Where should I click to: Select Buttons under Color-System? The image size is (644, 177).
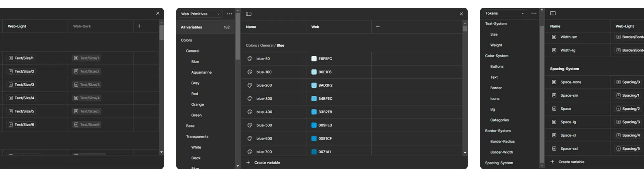point(497,67)
